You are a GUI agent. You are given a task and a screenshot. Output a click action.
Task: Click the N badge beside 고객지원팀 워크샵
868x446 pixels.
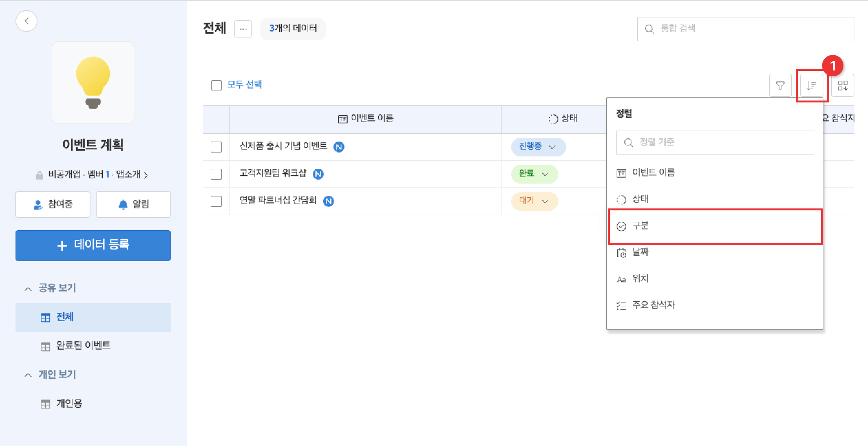(318, 174)
